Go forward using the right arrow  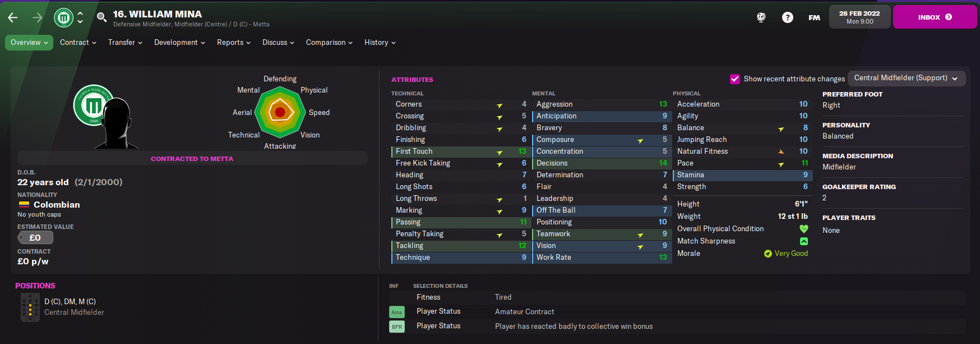pos(38,18)
